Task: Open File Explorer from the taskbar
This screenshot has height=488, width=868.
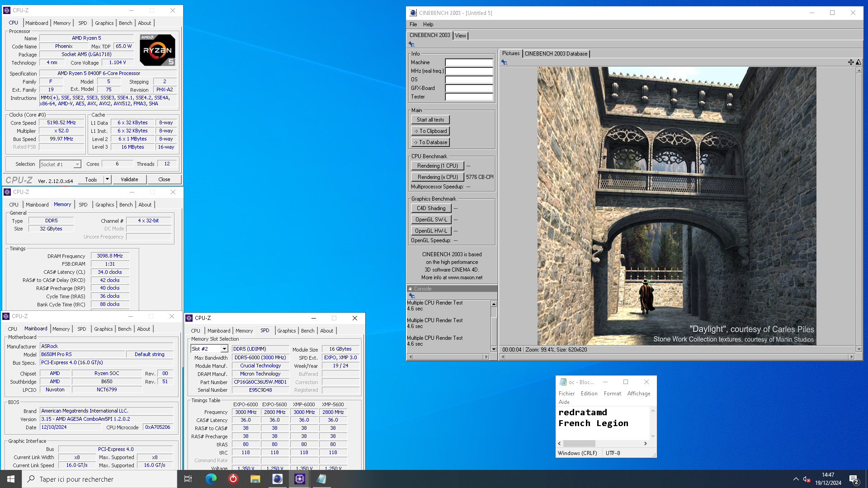Action: point(255,479)
